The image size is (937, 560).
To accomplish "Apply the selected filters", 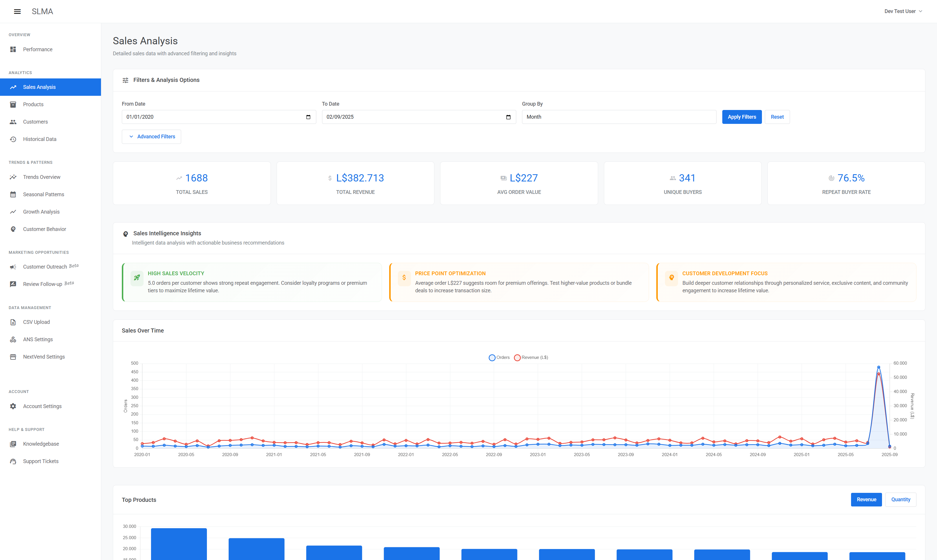I will coord(742,117).
